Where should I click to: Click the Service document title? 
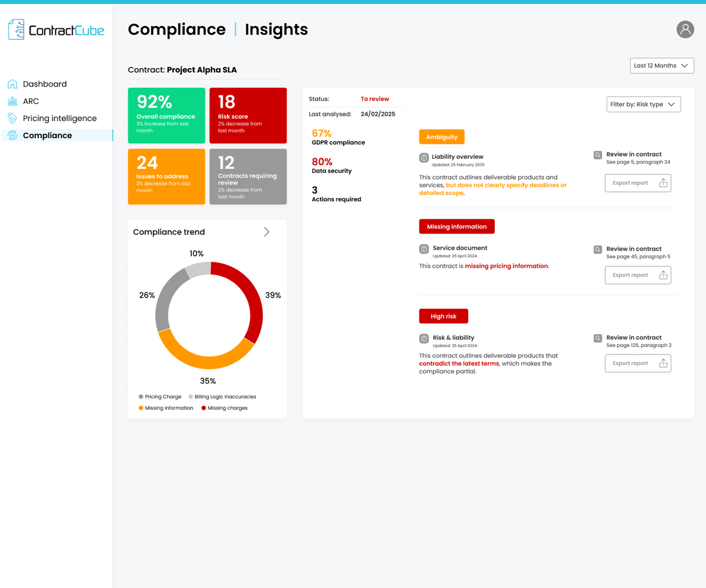coord(460,248)
